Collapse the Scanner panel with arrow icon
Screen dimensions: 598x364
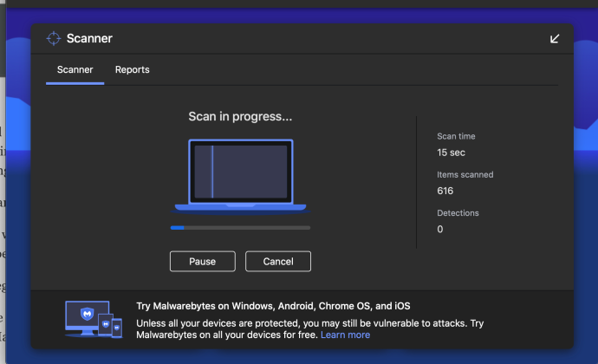click(x=555, y=38)
